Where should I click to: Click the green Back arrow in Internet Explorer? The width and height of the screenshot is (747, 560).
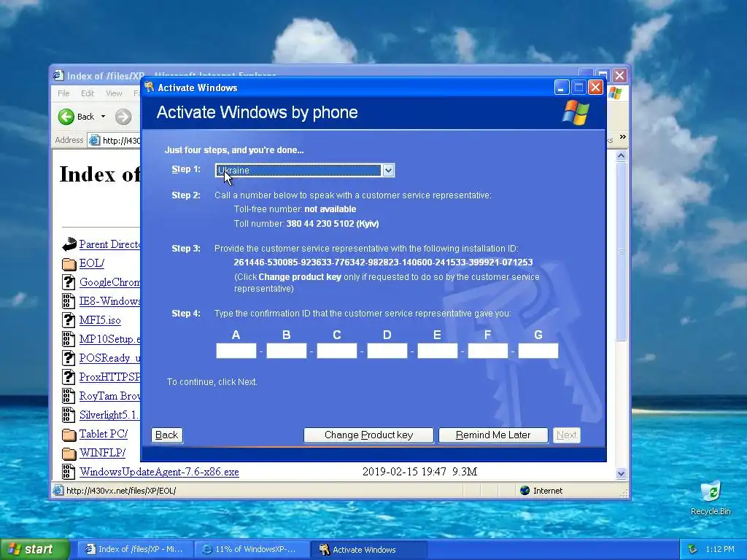(x=66, y=117)
